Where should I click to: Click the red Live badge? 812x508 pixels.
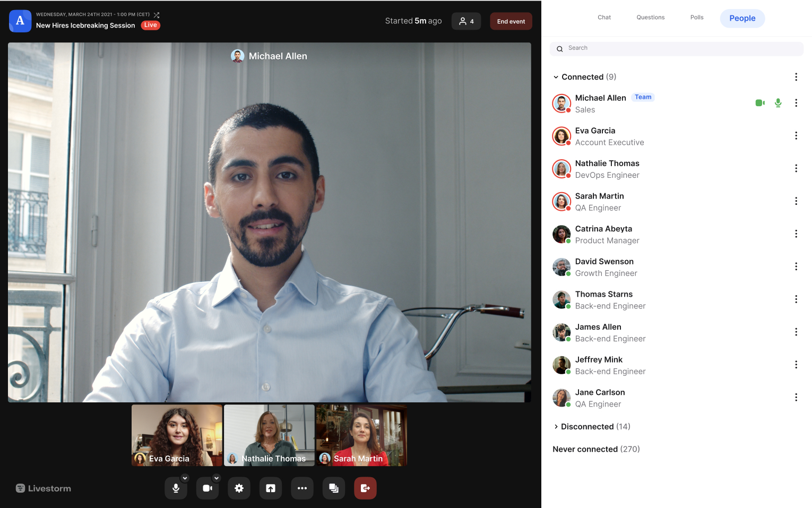151,25
